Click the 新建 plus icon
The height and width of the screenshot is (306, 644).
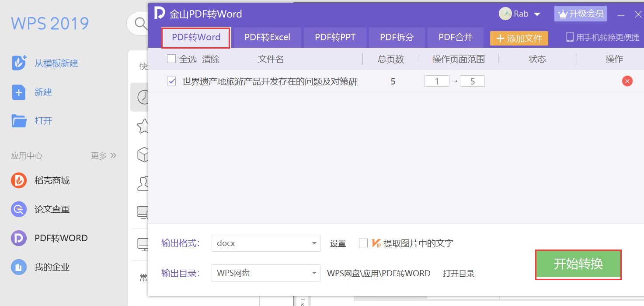click(19, 92)
